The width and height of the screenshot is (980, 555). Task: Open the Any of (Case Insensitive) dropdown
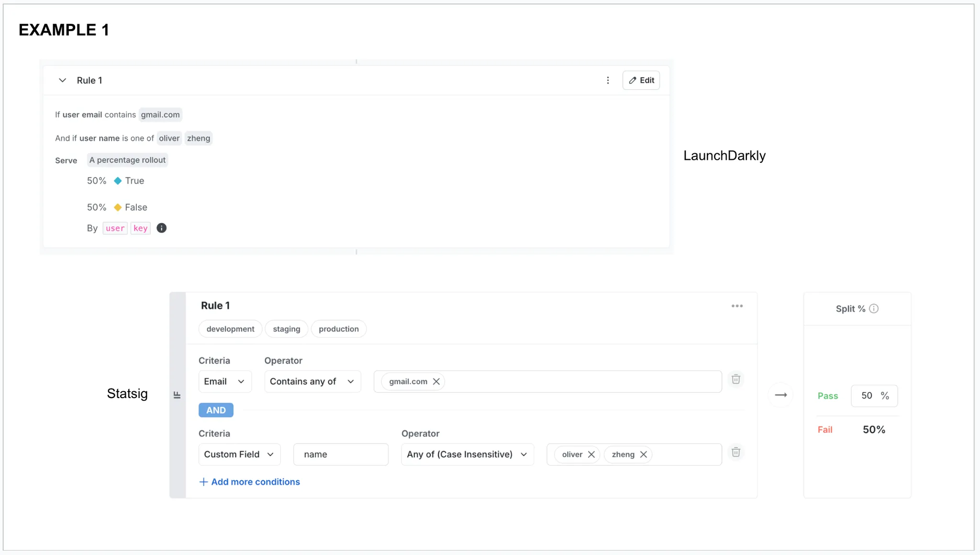click(467, 454)
